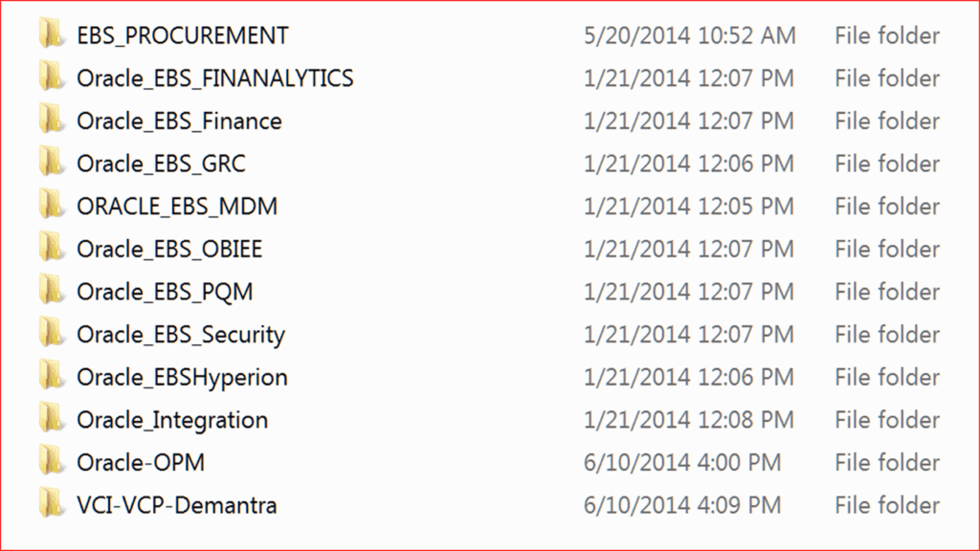Click the Oracle_EBS_PQM folder icon
This screenshot has height=551, width=980.
pos(51,291)
